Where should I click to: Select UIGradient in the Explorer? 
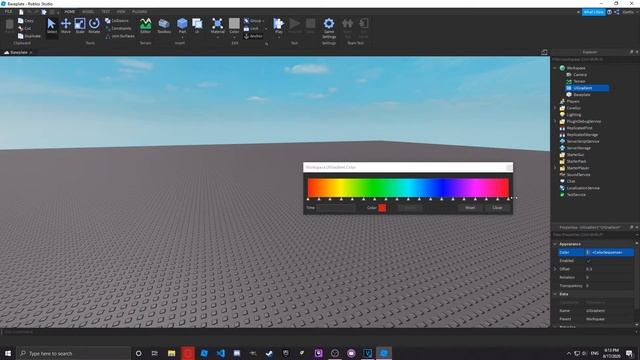coord(587,88)
